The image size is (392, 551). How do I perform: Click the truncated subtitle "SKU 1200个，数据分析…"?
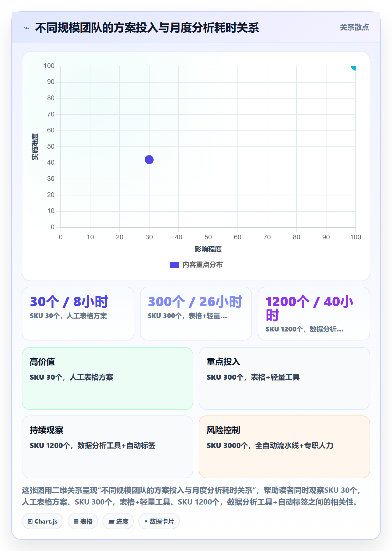[304, 329]
